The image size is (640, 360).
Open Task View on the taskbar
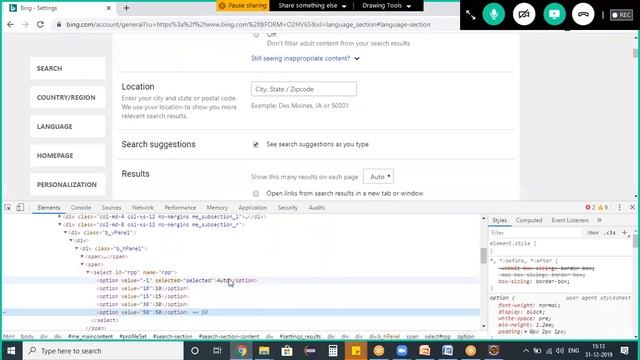coord(217,351)
